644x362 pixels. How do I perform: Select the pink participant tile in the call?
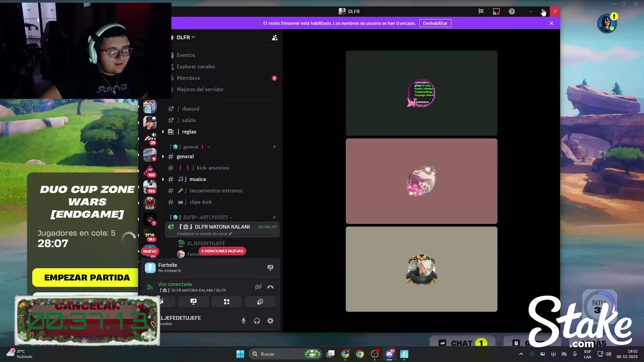click(422, 181)
